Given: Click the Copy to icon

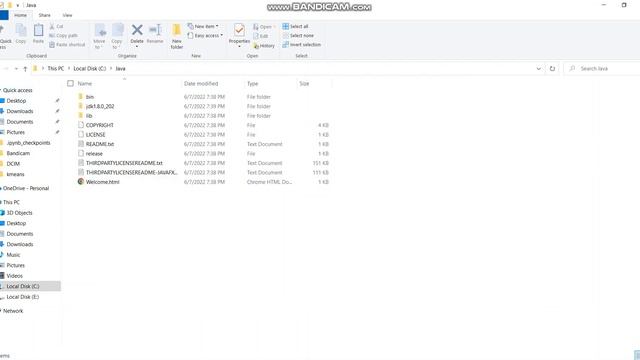Looking at the screenshot, I should [117, 36].
